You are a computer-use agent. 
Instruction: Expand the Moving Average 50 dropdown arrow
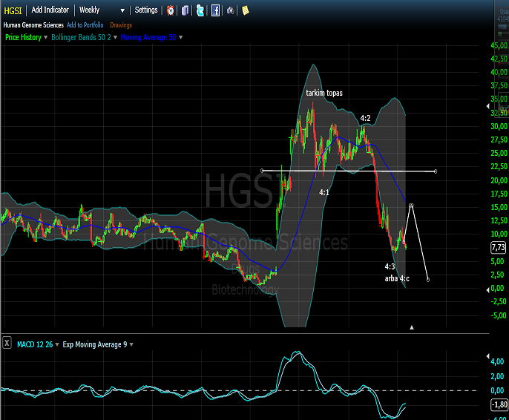(180, 38)
